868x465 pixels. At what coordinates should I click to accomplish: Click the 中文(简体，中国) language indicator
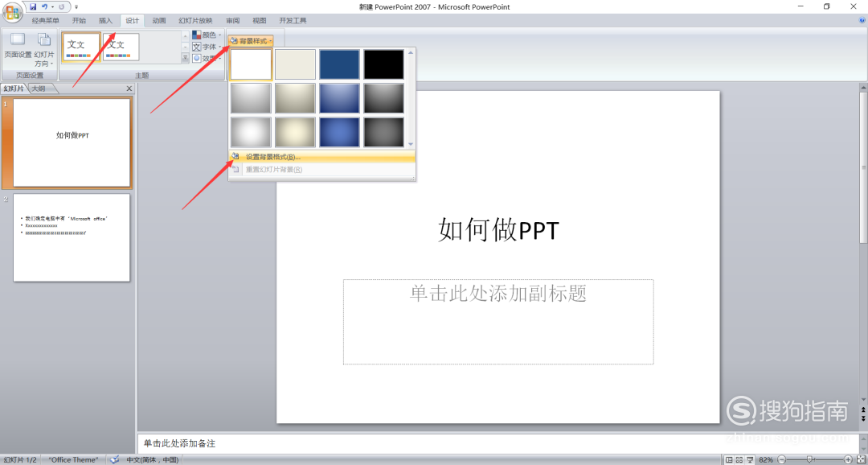coord(152,460)
